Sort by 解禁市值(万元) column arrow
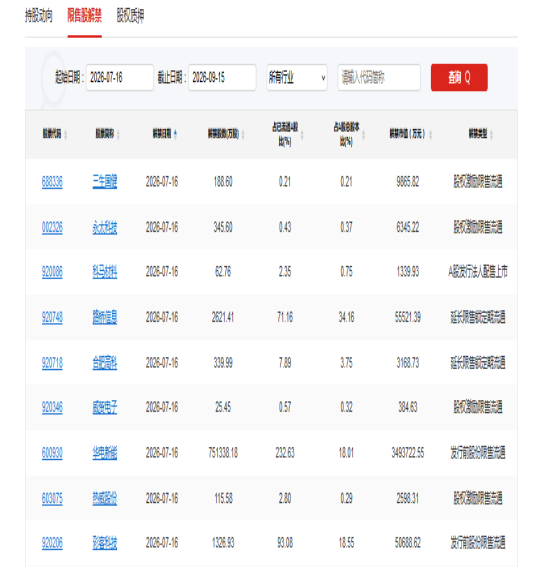Viewport: 548px width, 568px height. 430,135
